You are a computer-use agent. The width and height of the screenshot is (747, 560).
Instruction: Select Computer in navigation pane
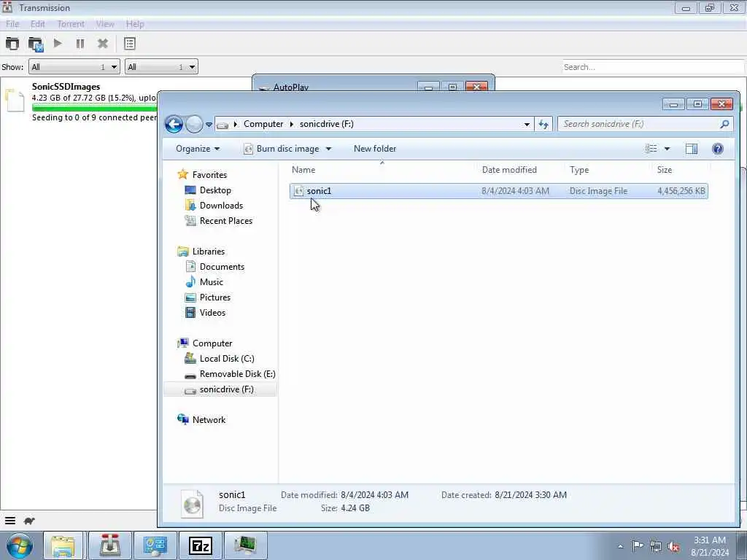click(x=212, y=343)
